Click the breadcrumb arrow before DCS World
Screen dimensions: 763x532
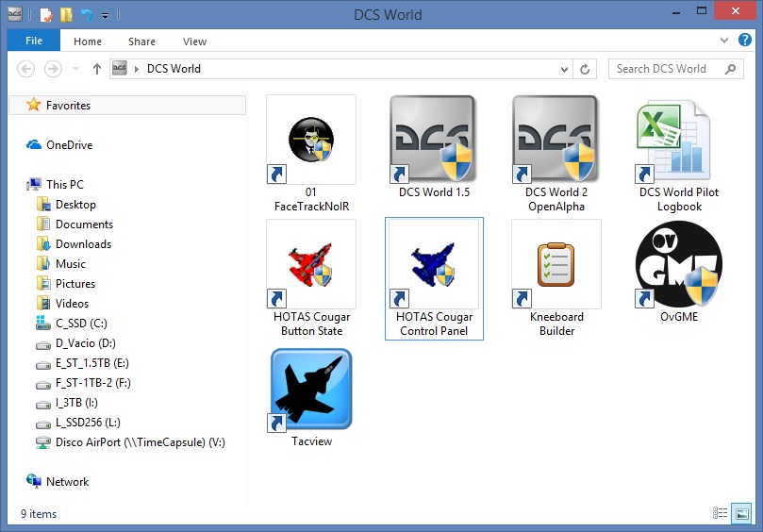[137, 69]
